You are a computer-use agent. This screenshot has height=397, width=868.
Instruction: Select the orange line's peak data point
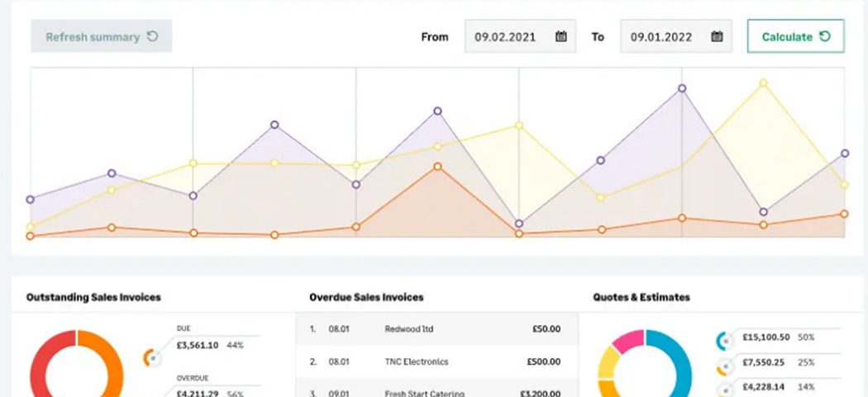tap(437, 166)
